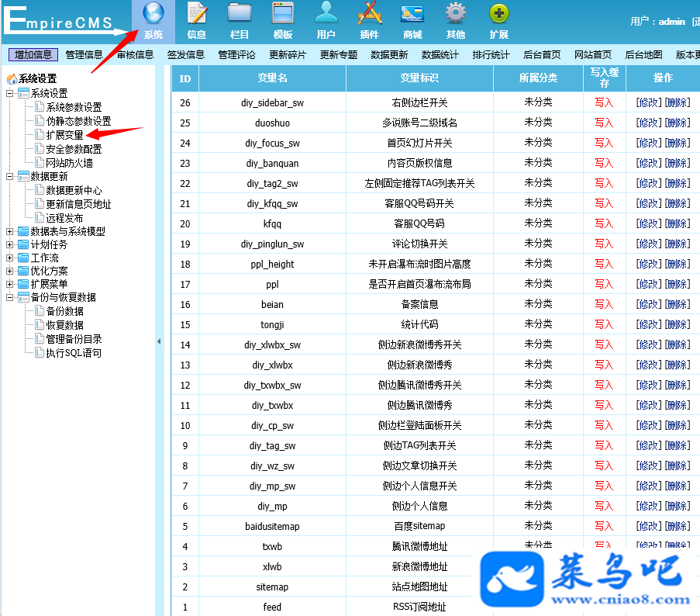Click the folder icon next to 工作流
This screenshot has height=616, width=700.
[x=23, y=258]
